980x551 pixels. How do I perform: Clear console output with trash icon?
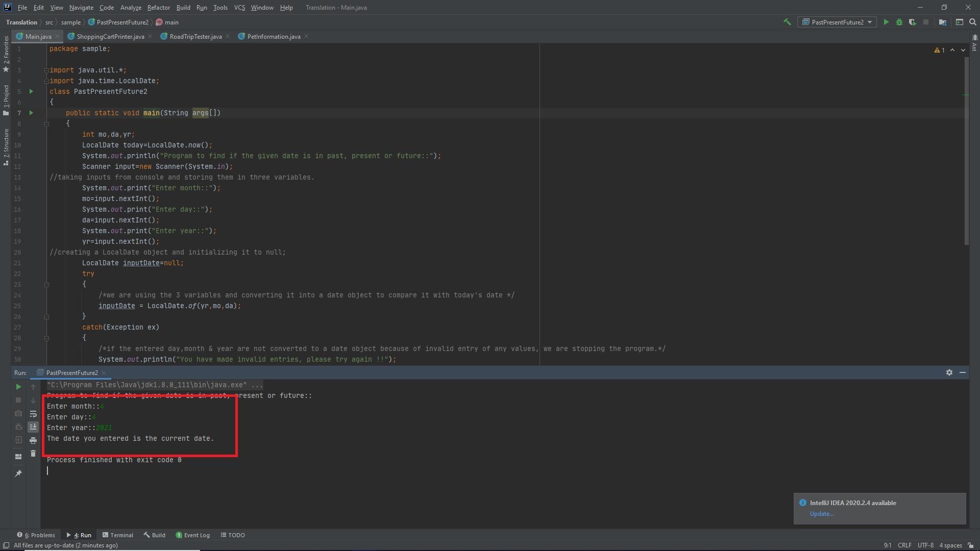coord(33,454)
